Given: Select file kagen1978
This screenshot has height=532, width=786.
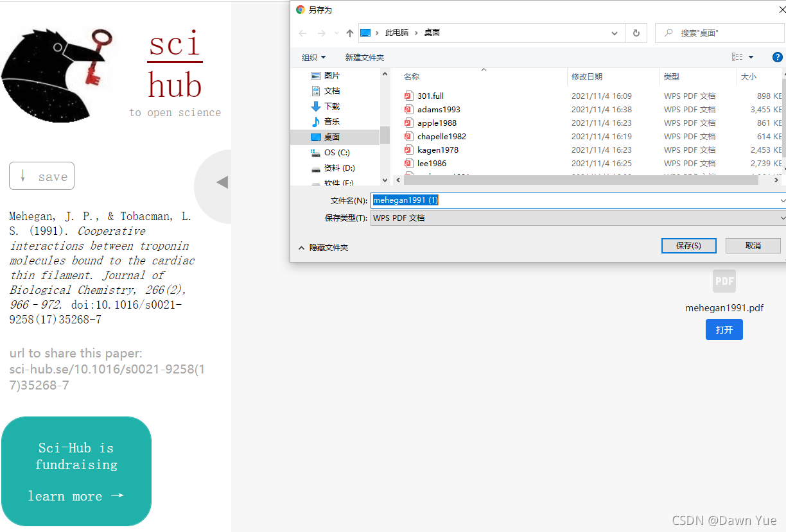Looking at the screenshot, I should pyautogui.click(x=438, y=150).
